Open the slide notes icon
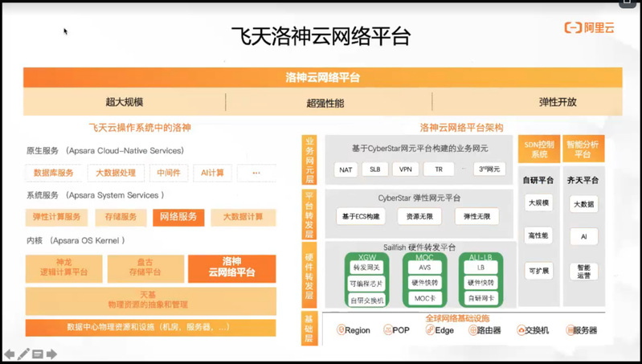 click(x=37, y=354)
